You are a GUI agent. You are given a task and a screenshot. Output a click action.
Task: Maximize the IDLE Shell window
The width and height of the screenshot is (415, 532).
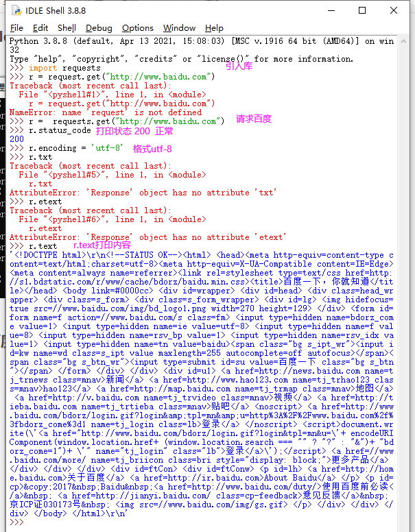tap(362, 10)
